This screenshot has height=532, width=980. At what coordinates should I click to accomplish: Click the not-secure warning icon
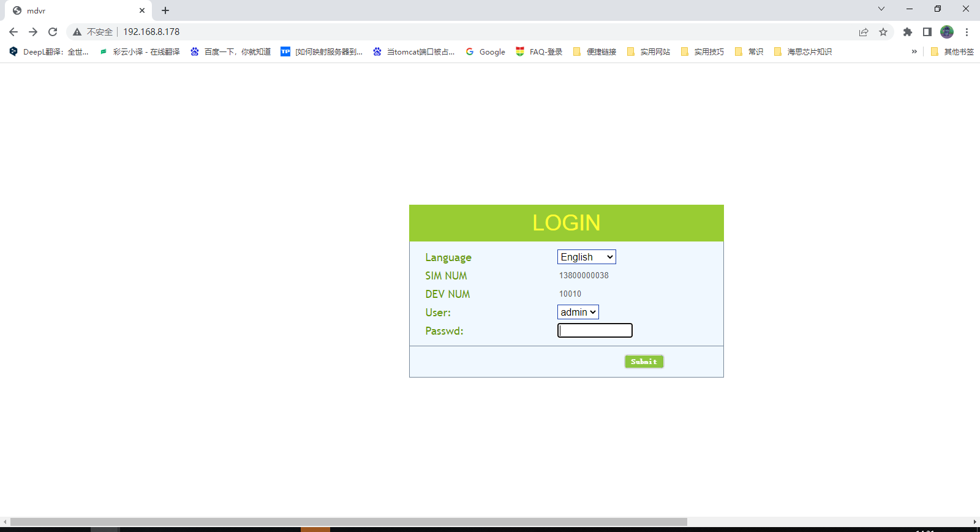point(77,32)
